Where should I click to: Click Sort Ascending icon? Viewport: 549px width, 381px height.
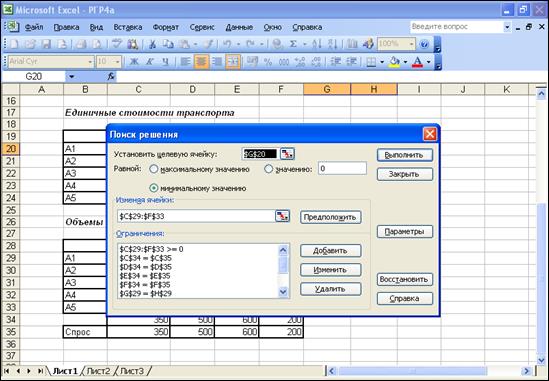(x=317, y=44)
